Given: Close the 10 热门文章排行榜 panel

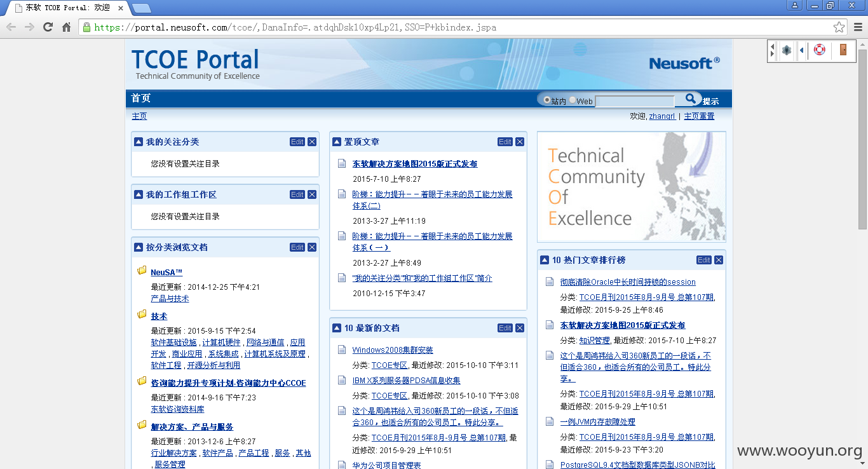Looking at the screenshot, I should [x=719, y=260].
